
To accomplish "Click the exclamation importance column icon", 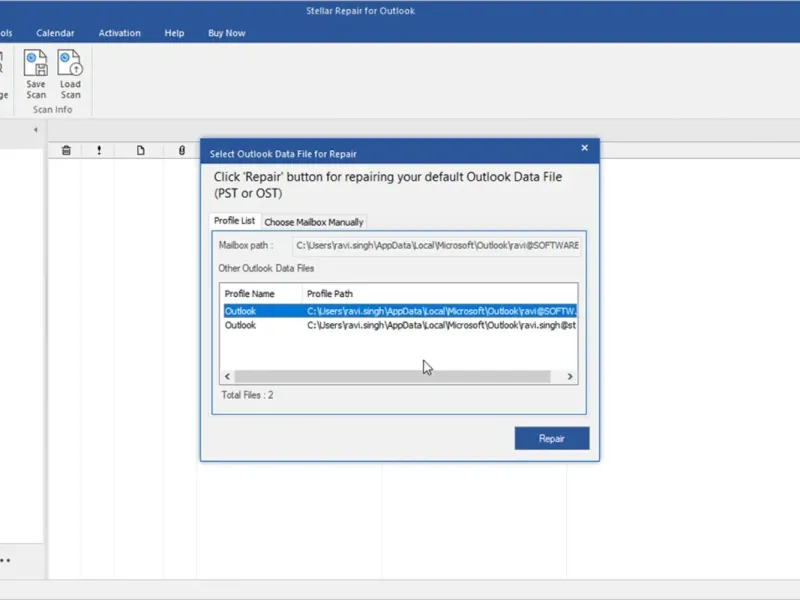I will 99,151.
